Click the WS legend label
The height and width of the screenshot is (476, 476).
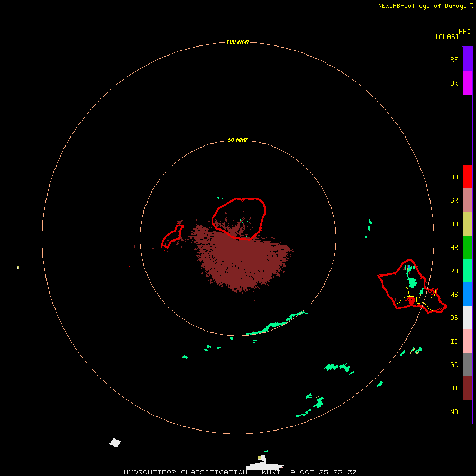click(454, 294)
